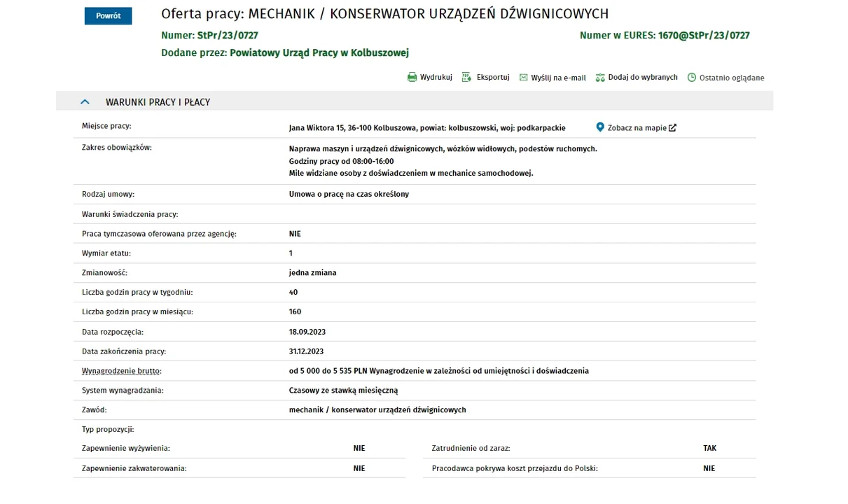This screenshot has width=848, height=504.
Task: Select Umowa o pracę na czas określony
Action: coord(349,194)
